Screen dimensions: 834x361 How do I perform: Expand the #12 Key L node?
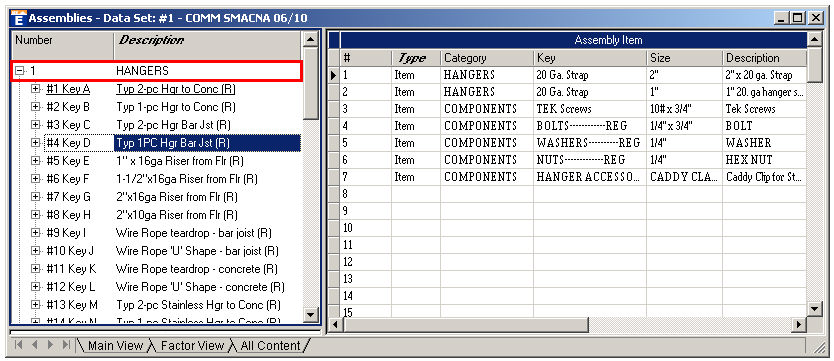[x=36, y=287]
